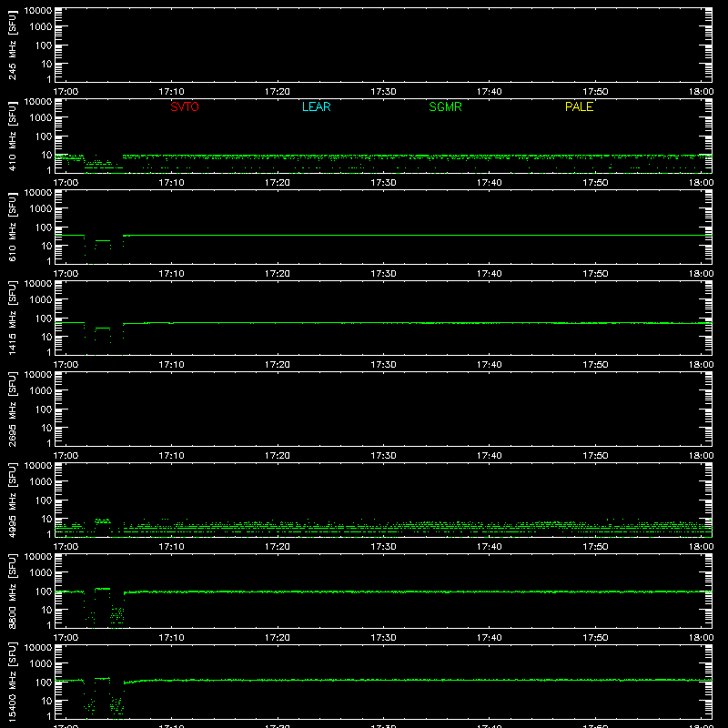
Task: Click 17:50 time label under 2695 MHz panel
Action: [x=595, y=456]
